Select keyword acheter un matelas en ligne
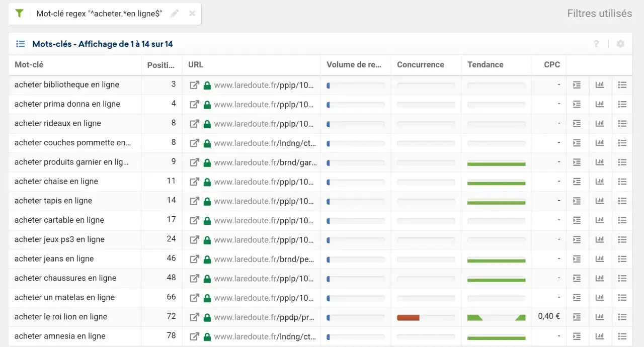The image size is (644, 347). (x=64, y=297)
